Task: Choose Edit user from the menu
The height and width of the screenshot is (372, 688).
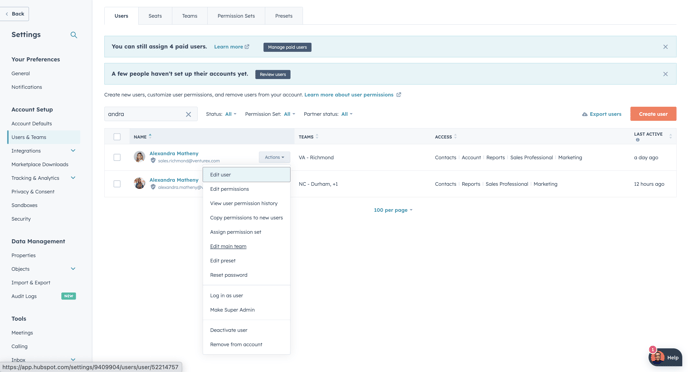Action: 247,175
